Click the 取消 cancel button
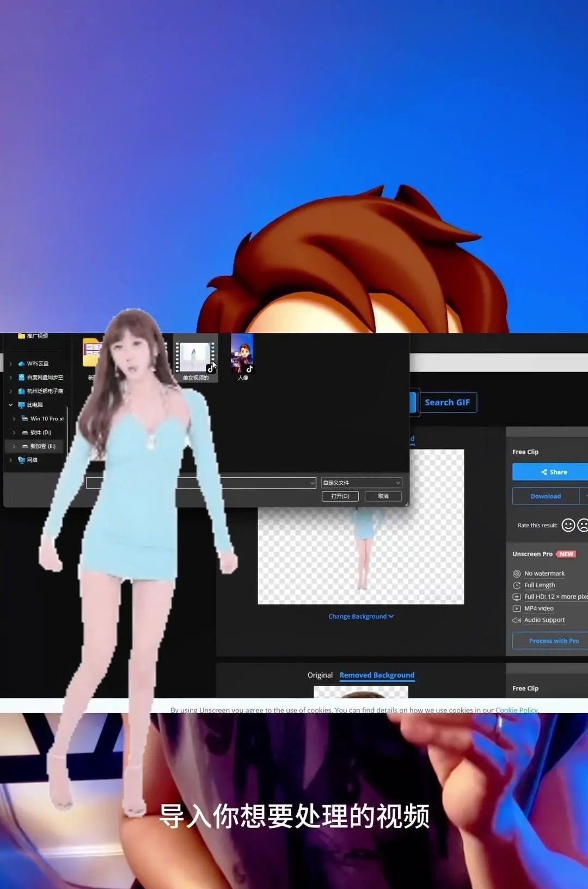This screenshot has height=889, width=588. tap(383, 496)
